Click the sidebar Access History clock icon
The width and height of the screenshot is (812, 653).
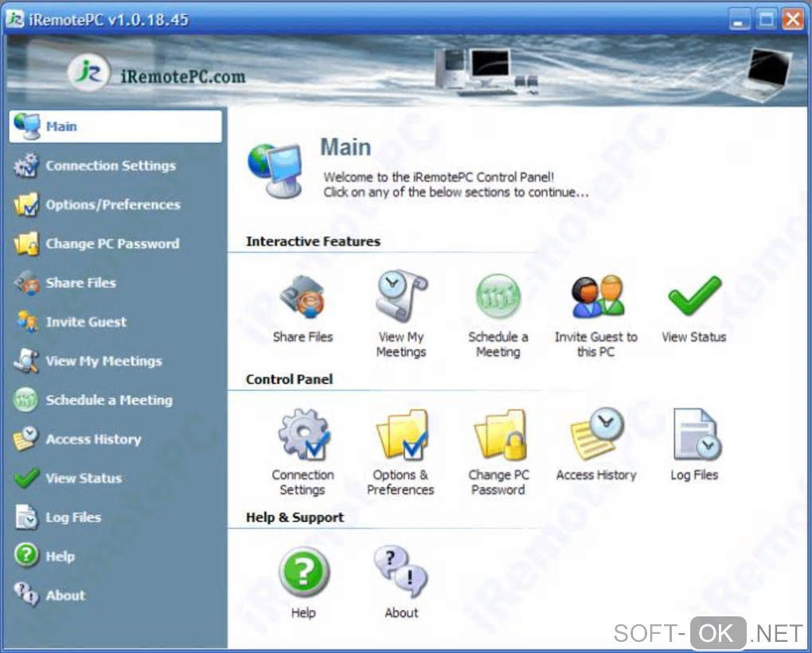point(26,439)
